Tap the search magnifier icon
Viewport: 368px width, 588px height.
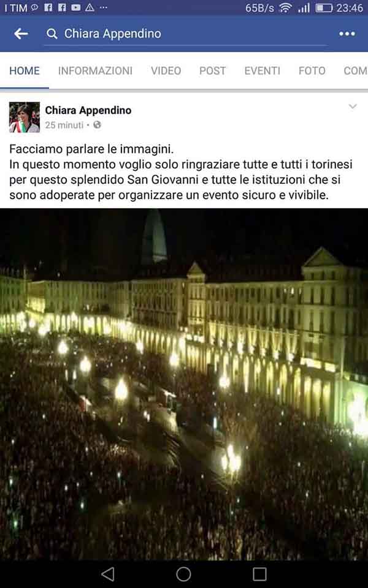point(52,34)
